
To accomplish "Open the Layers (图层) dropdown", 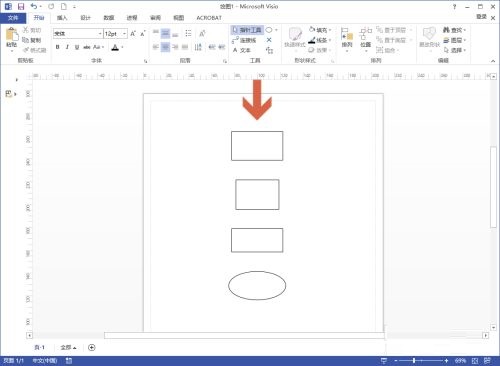I will [x=454, y=40].
